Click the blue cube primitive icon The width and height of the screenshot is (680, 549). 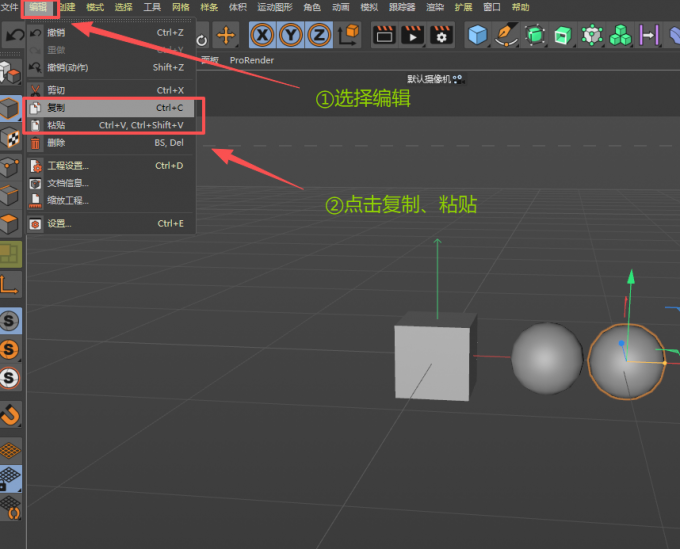click(x=478, y=36)
